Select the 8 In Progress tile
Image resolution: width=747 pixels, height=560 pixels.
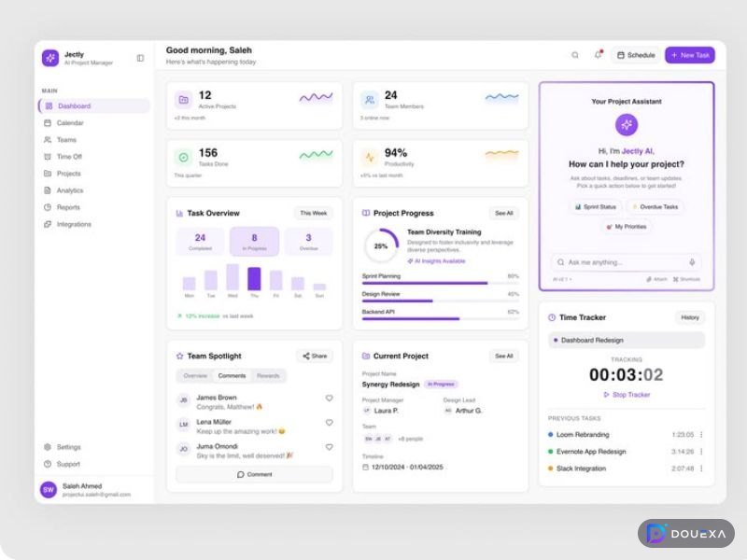point(254,242)
